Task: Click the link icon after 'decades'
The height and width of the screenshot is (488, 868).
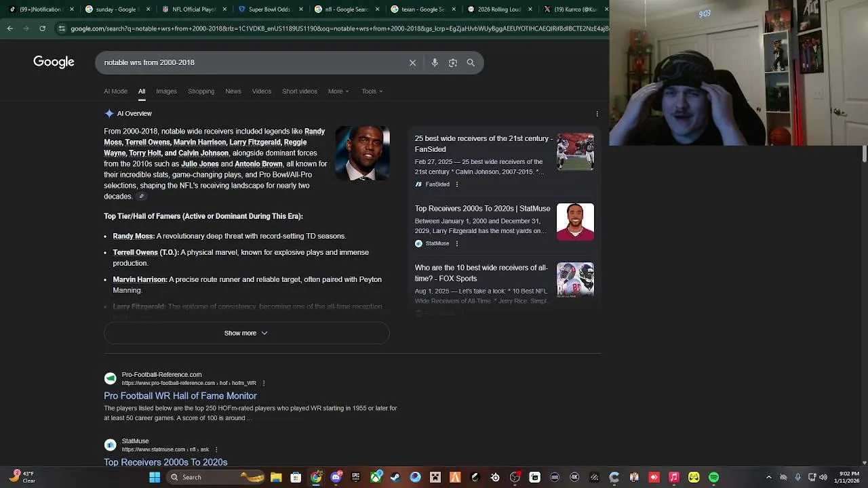Action: 141,197
